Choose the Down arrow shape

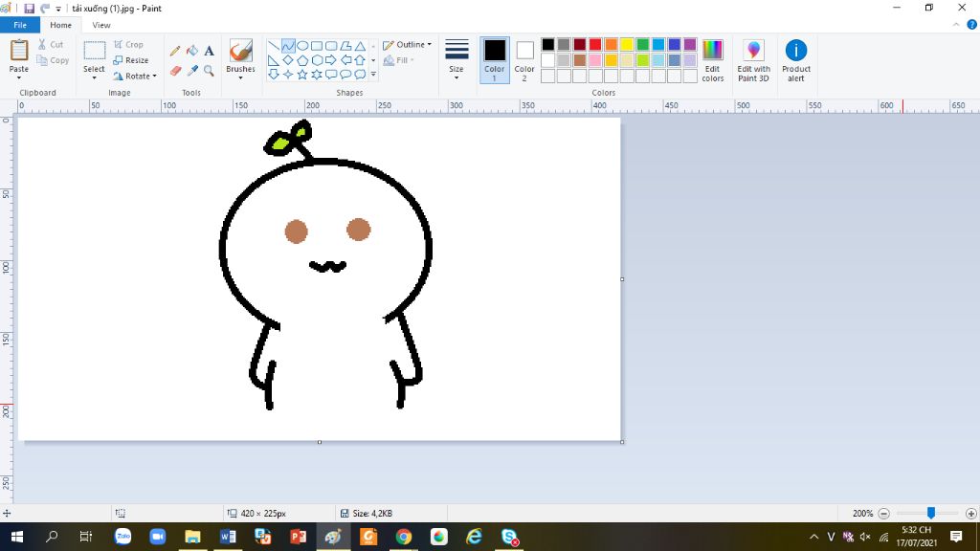pyautogui.click(x=274, y=75)
